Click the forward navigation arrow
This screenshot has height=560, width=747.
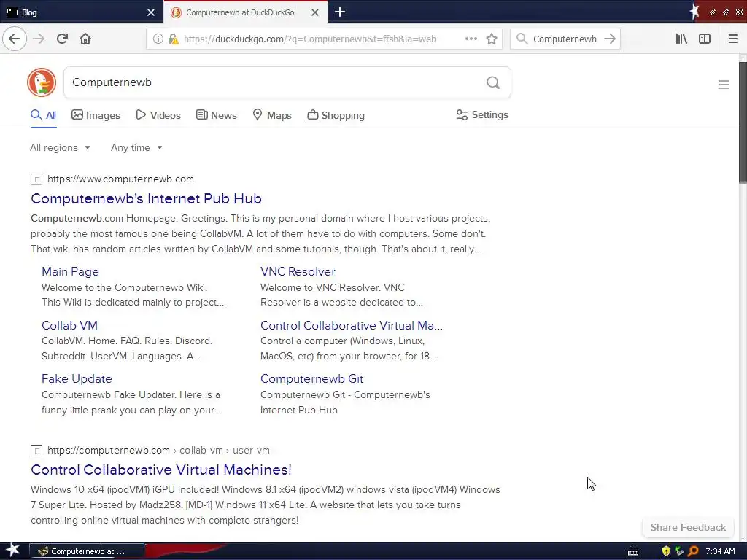39,39
